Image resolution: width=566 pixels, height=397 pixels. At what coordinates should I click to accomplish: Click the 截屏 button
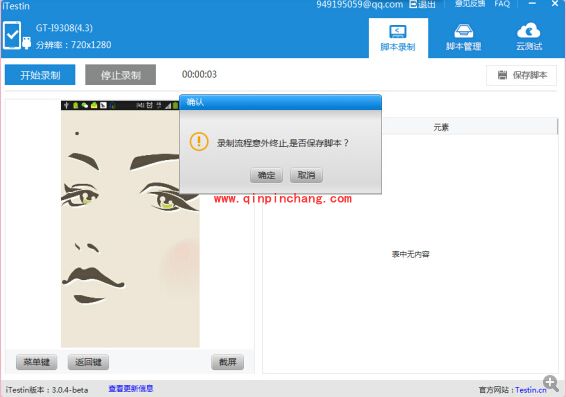pyautogui.click(x=227, y=362)
